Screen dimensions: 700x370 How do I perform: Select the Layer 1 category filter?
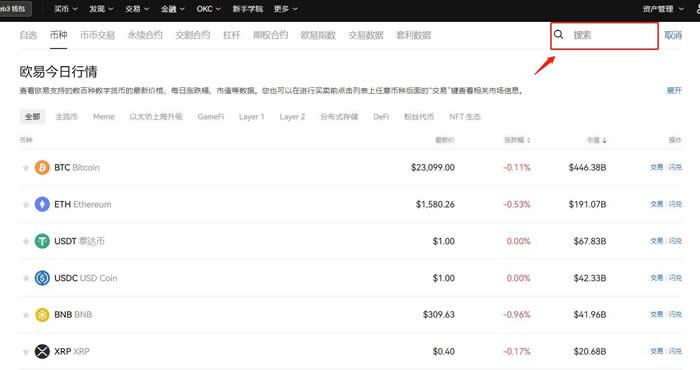click(x=252, y=117)
